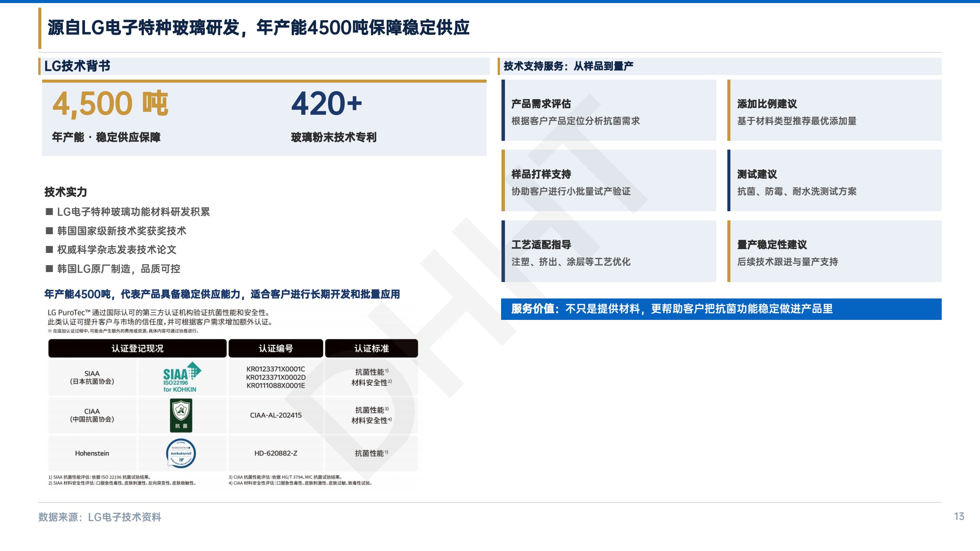Click the 认证标准 table header
980x551 pixels.
click(x=371, y=348)
